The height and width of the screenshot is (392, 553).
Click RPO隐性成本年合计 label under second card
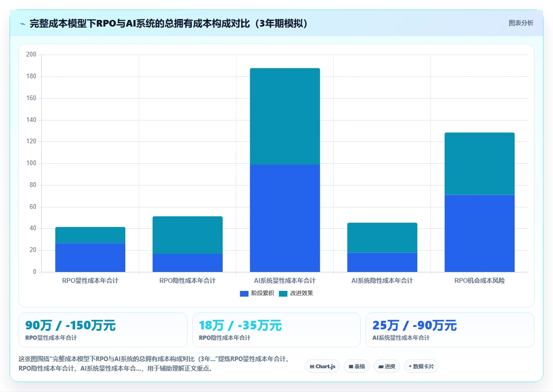click(225, 338)
